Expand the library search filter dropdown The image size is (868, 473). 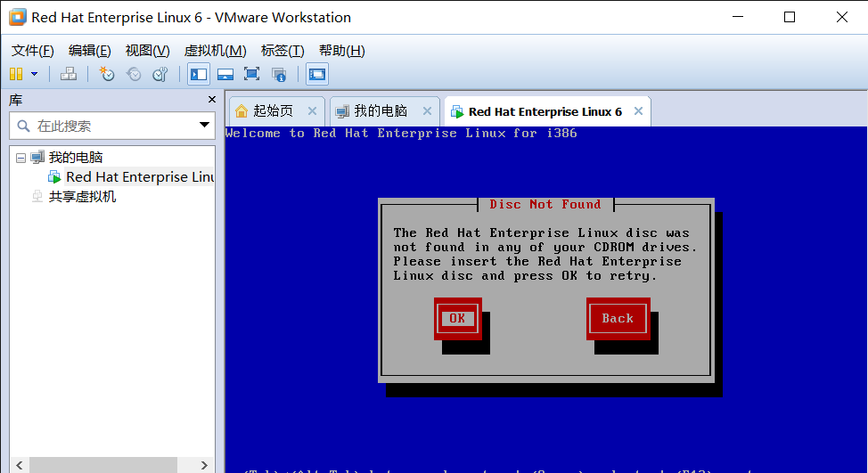204,125
